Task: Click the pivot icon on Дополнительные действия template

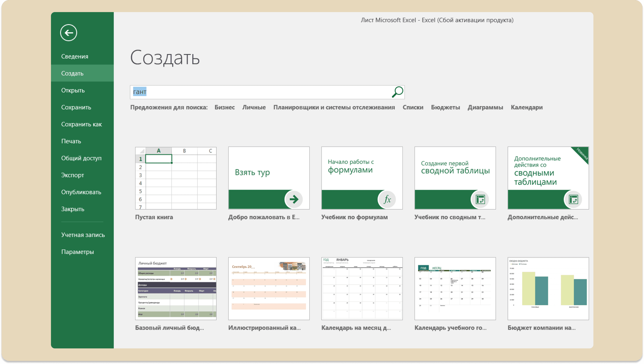Action: click(573, 199)
